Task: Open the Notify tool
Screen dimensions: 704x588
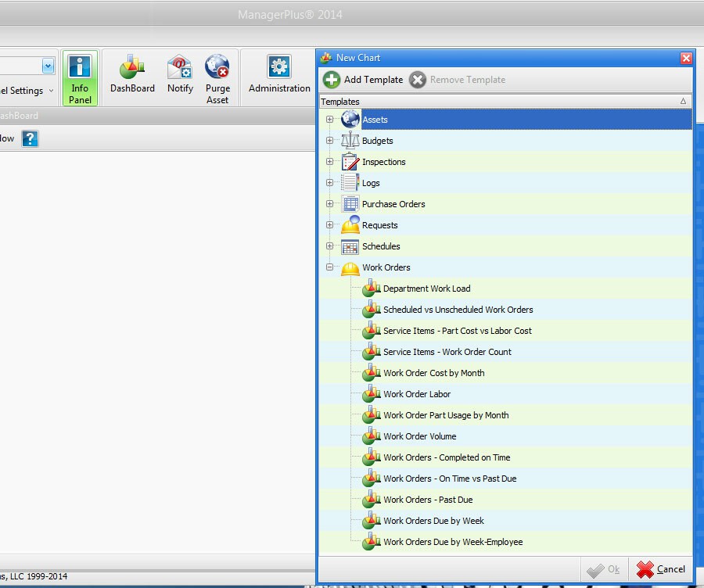Action: coord(180,76)
